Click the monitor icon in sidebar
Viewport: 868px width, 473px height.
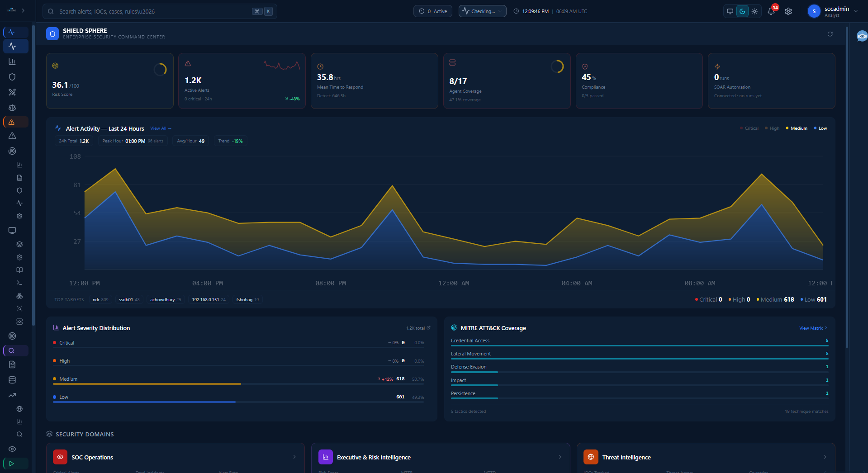click(12, 231)
